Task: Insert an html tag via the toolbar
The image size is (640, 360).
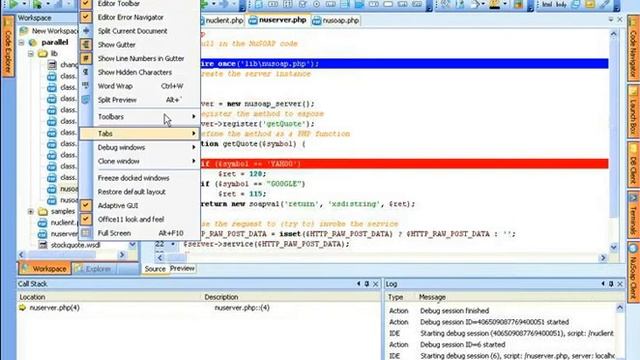Action: [547, 4]
